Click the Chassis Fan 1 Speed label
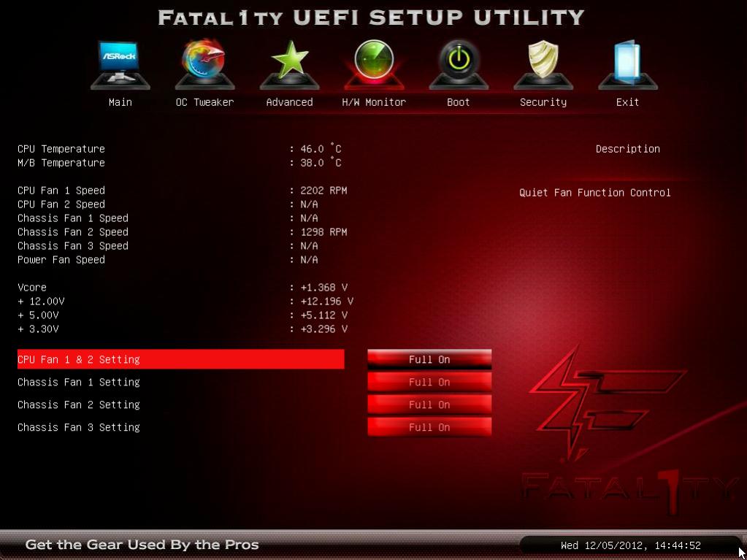Image resolution: width=747 pixels, height=560 pixels. click(73, 218)
